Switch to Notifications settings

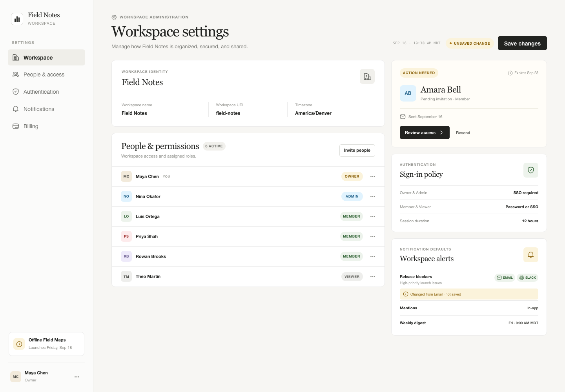46,109
